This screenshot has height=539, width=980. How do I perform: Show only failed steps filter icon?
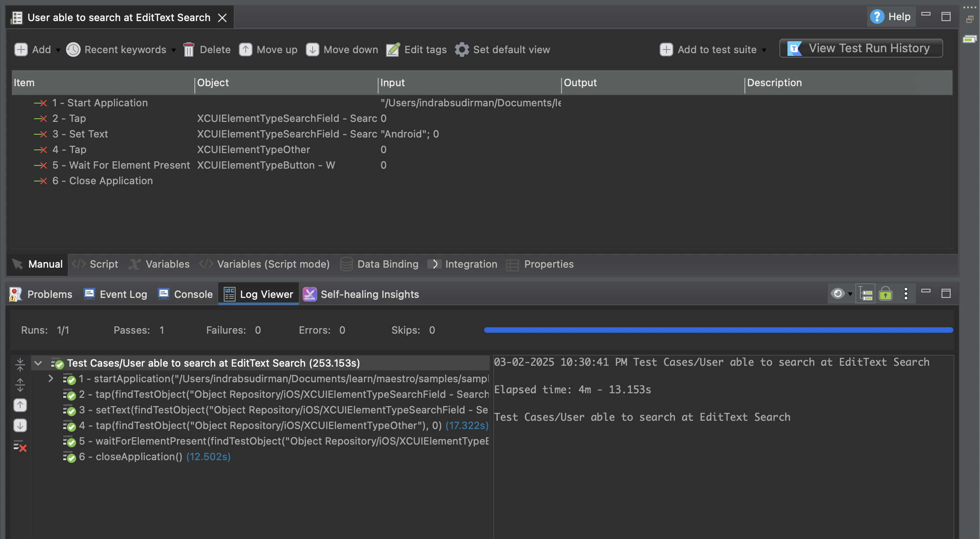[20, 446]
